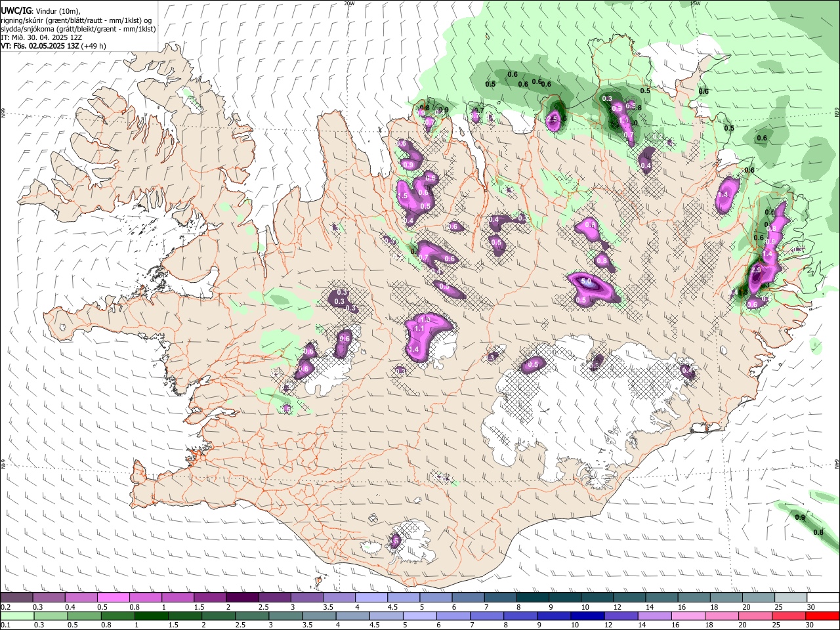Click the 'rigning/skúrir (grænt/blátt/rautt' legend line
This screenshot has width=840, height=630.
77,20
